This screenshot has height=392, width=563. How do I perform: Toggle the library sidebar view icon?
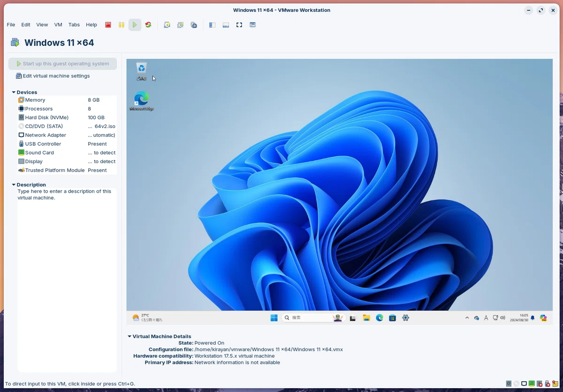pos(212,25)
